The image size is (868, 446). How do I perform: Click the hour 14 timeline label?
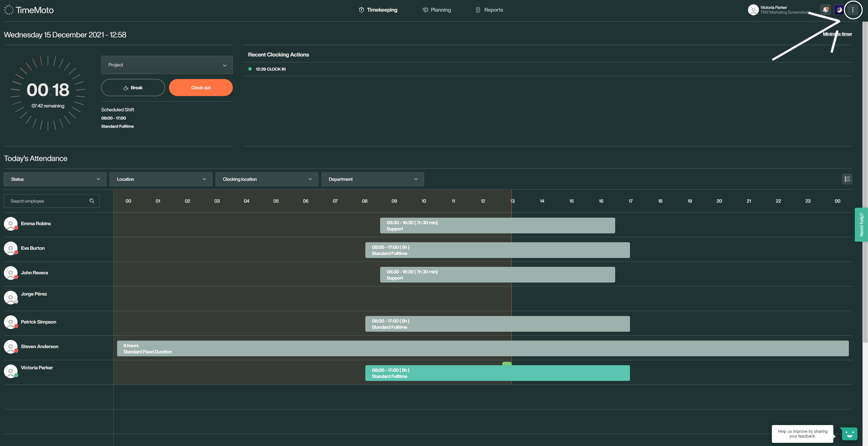click(x=542, y=201)
